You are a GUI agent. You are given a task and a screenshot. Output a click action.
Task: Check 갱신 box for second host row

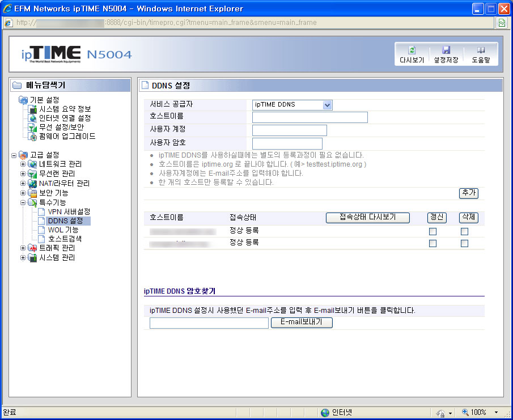tap(433, 243)
